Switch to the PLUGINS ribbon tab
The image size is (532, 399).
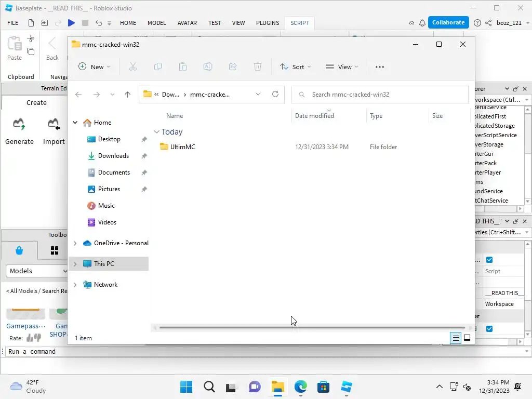(268, 23)
